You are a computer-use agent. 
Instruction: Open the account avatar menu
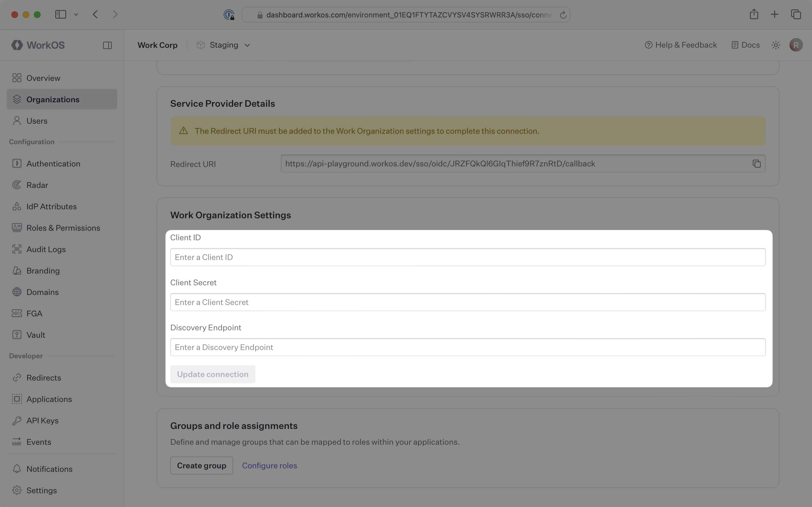[796, 45]
